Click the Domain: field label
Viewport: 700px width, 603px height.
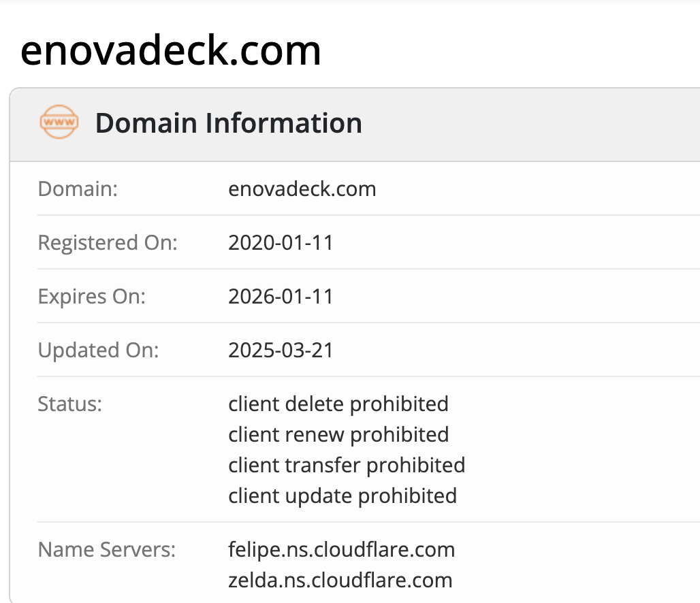(x=78, y=189)
